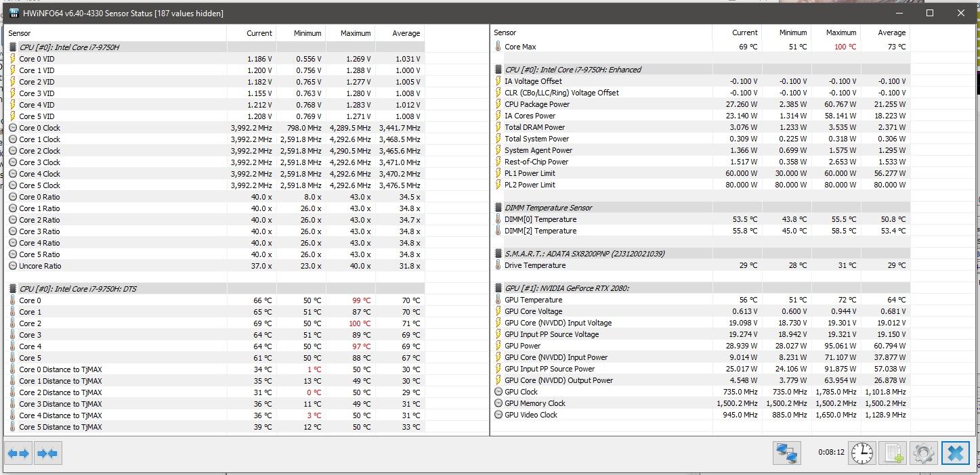This screenshot has width=980, height=475.
Task: Open sensor settings gear icon
Action: tap(923, 453)
